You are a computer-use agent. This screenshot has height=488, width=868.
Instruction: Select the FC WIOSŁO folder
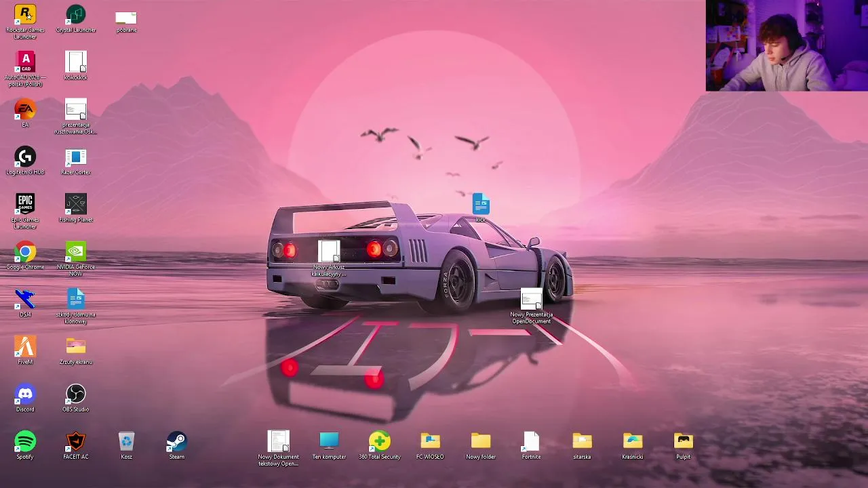tap(430, 445)
